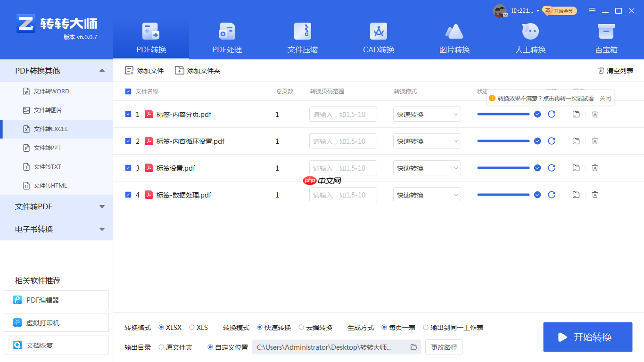Screen dimensions: 644x362
Task: Click page range field for 标签-内容分页.pdf
Action: pos(343,114)
